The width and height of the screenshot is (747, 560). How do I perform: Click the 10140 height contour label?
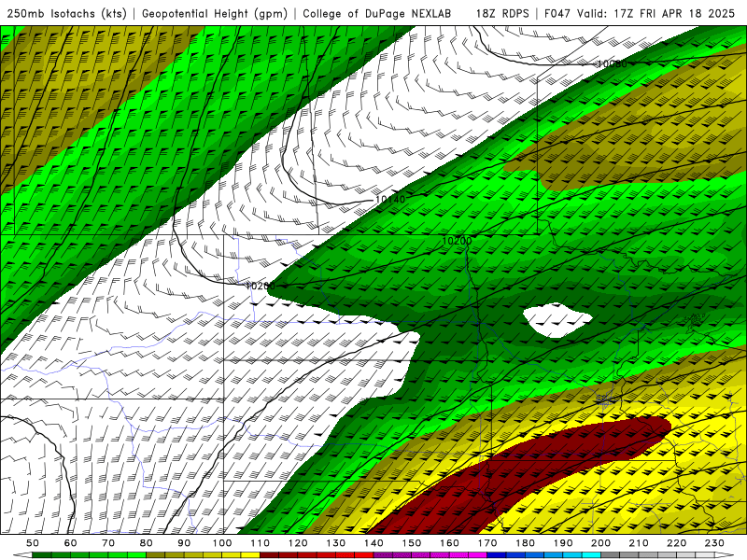click(390, 199)
